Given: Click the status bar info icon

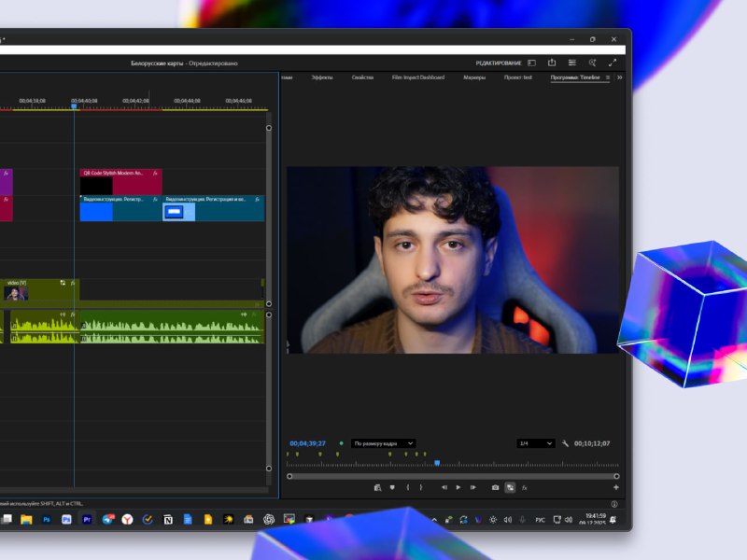Looking at the screenshot, I should (614, 504).
